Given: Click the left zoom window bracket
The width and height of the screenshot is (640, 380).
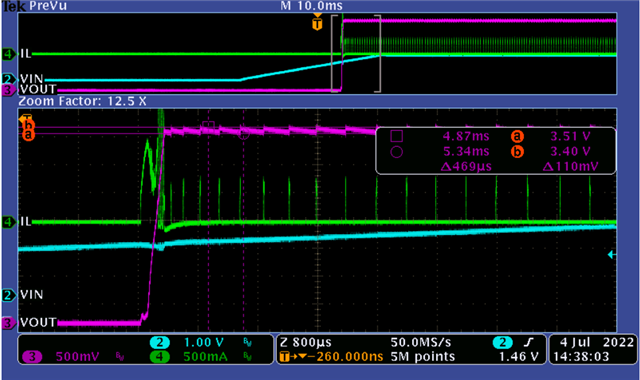Looking at the screenshot, I should coord(335,53).
